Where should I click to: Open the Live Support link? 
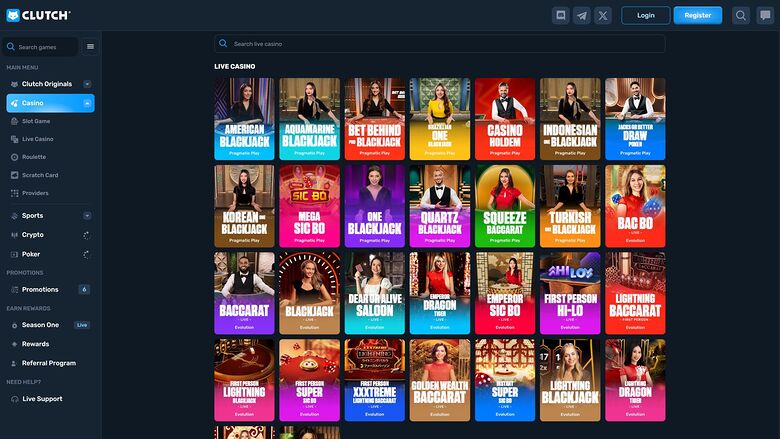(42, 399)
